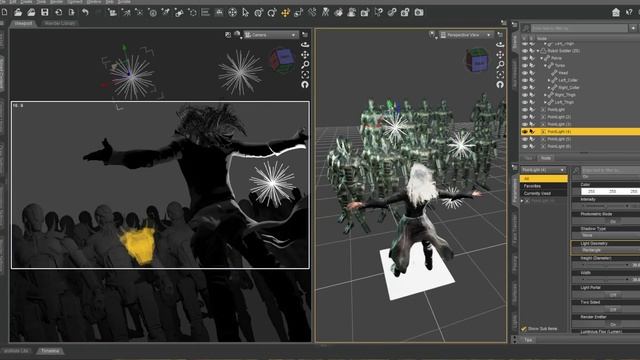Click the frame icon in Perspective viewport
This screenshot has height=360, width=640.
[x=500, y=74]
